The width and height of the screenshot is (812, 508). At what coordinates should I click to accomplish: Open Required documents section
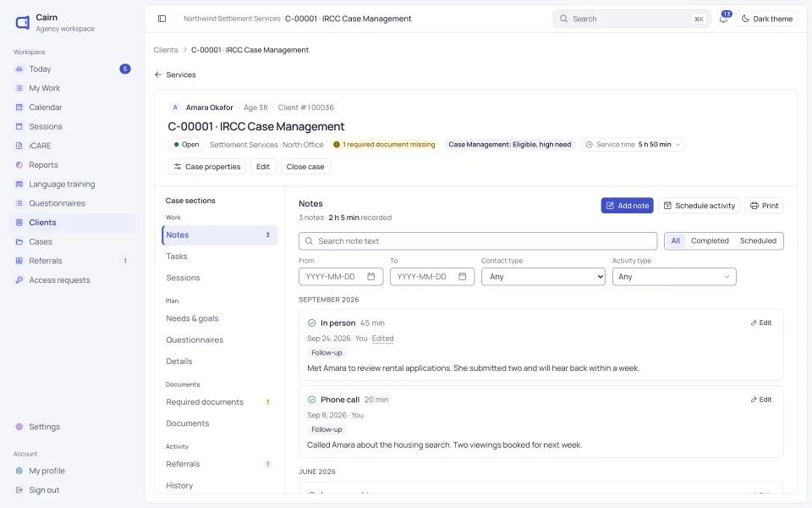(220, 401)
